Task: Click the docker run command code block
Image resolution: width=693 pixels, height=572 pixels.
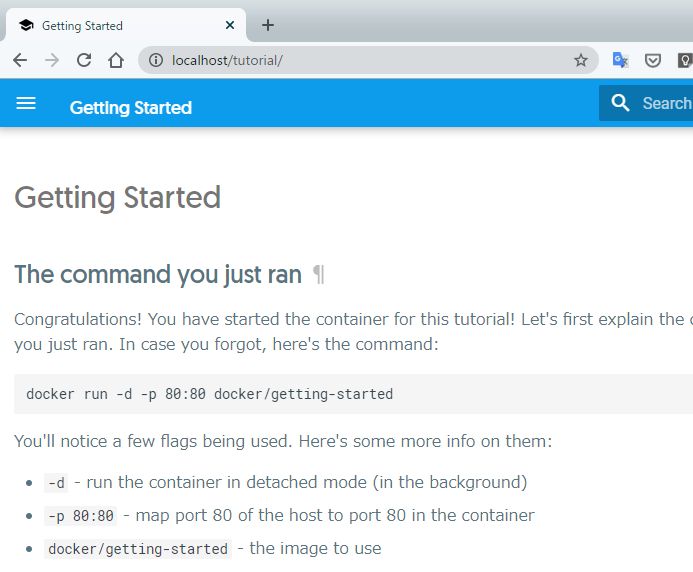Action: (354, 394)
